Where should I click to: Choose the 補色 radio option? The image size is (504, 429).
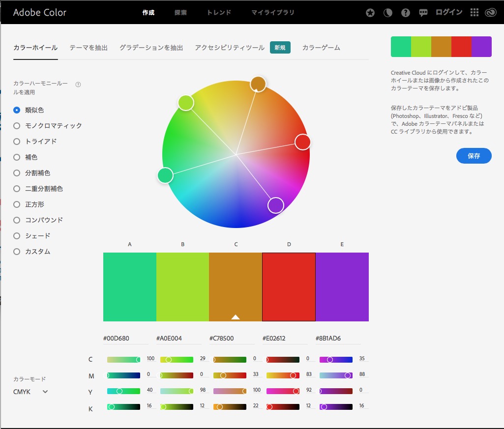17,157
